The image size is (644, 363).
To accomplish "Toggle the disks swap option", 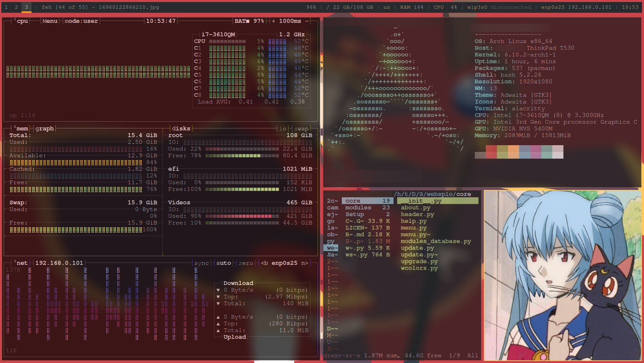I will [x=301, y=128].
